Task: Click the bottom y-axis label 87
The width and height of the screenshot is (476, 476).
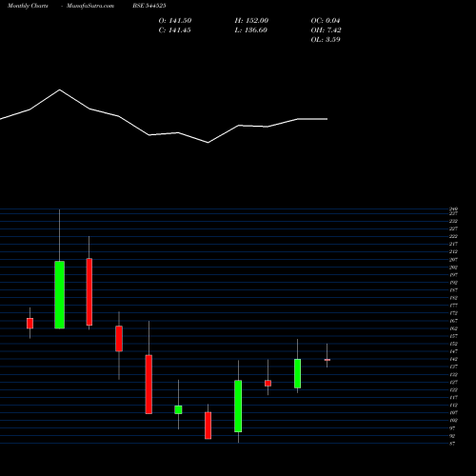Action: (452, 444)
